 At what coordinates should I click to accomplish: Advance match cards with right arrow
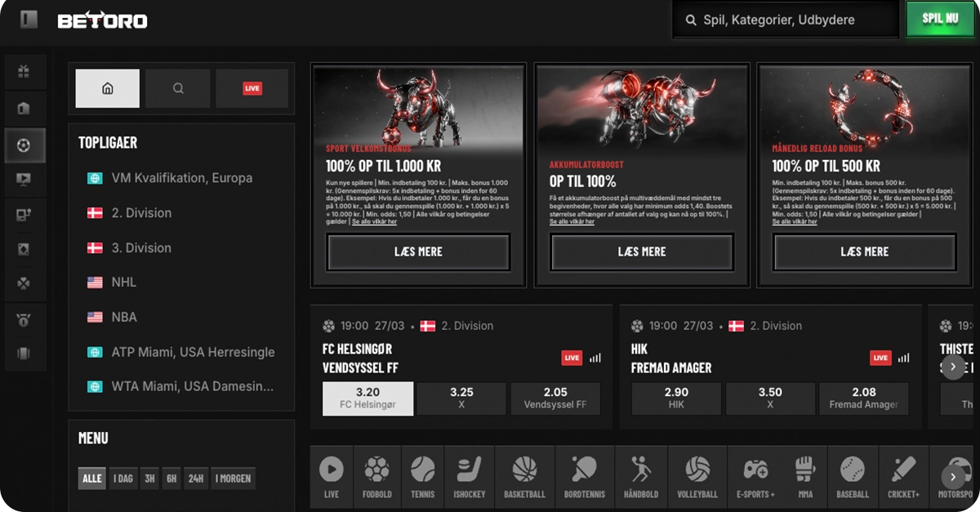click(x=953, y=367)
